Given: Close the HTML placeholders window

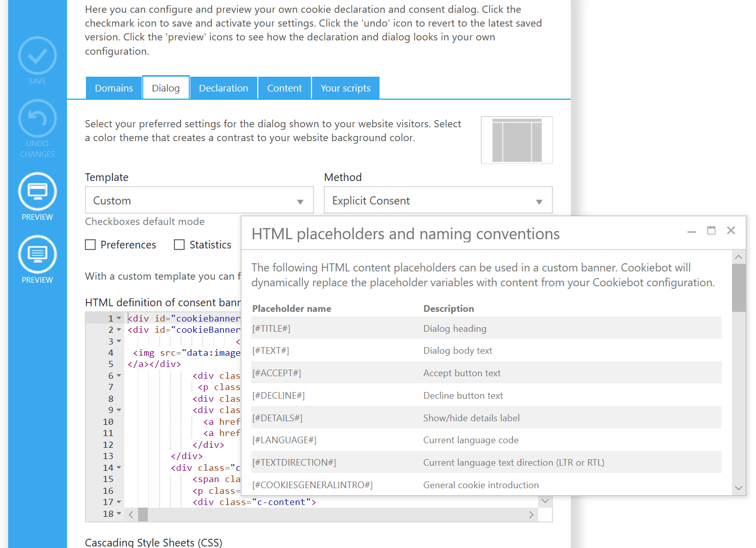Looking at the screenshot, I should pyautogui.click(x=731, y=230).
